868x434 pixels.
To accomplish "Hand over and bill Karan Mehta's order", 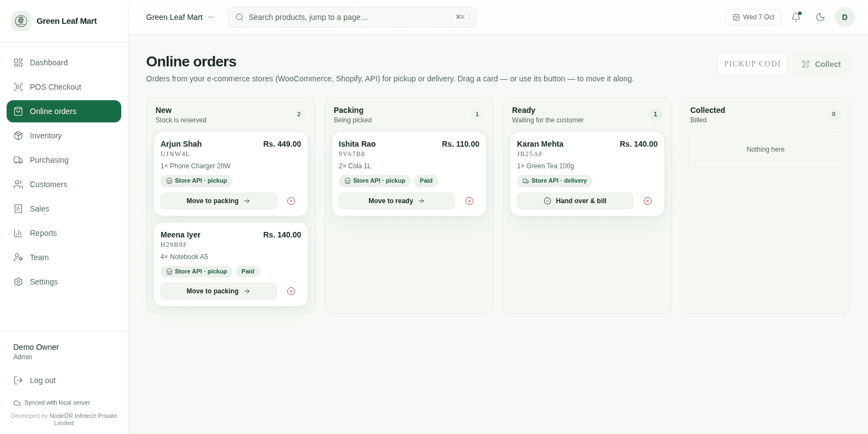I will click(x=575, y=201).
